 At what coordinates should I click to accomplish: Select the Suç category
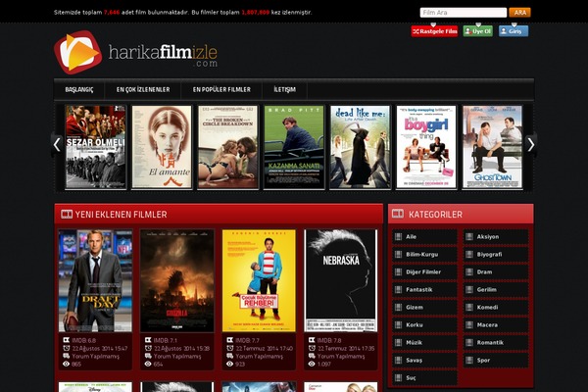[x=424, y=377]
